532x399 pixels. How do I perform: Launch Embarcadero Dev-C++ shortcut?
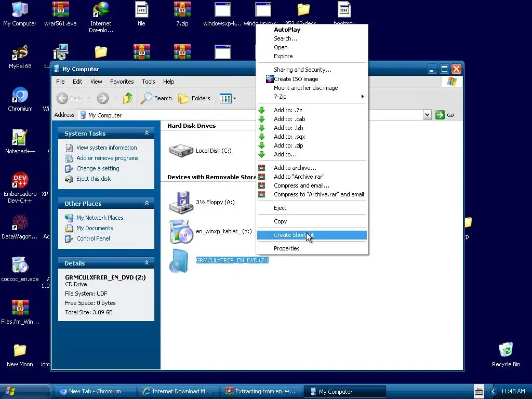(20, 187)
